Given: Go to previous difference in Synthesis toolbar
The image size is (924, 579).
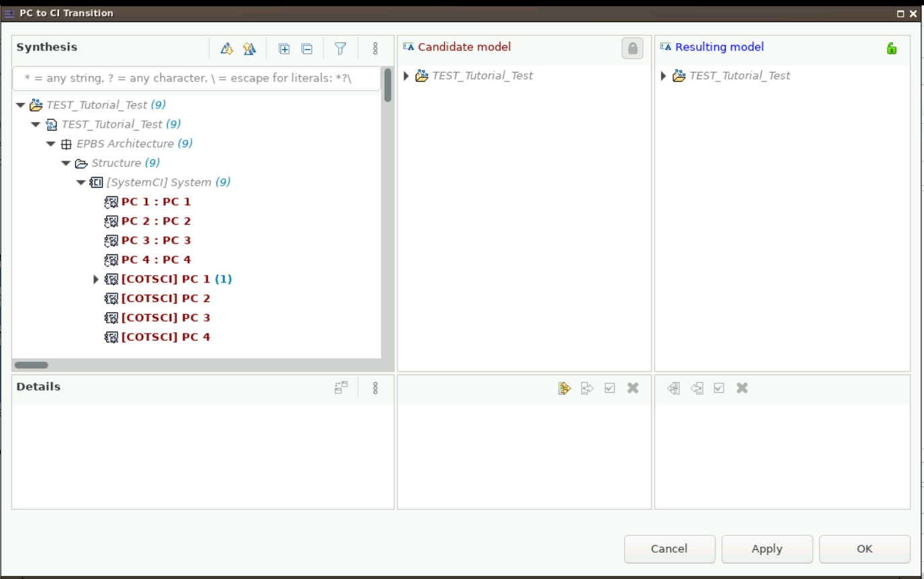Looking at the screenshot, I should (249, 48).
